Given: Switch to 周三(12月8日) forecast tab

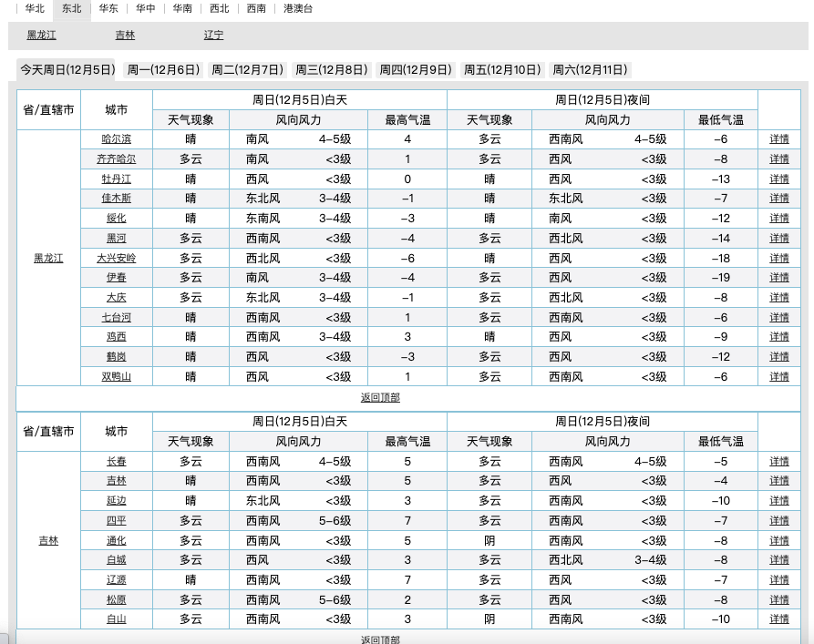Looking at the screenshot, I should click(x=332, y=69).
